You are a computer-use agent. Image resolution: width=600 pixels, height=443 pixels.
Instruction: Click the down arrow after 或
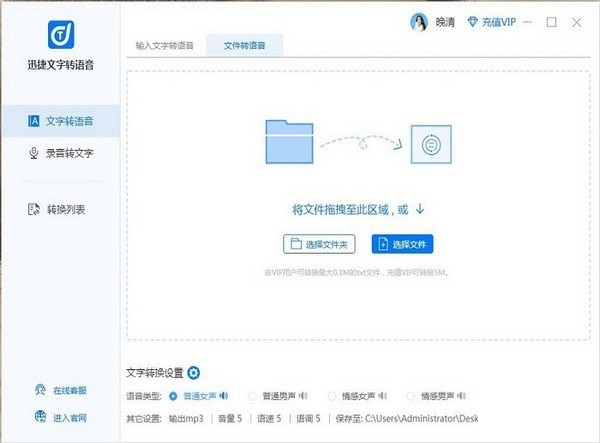pyautogui.click(x=420, y=209)
